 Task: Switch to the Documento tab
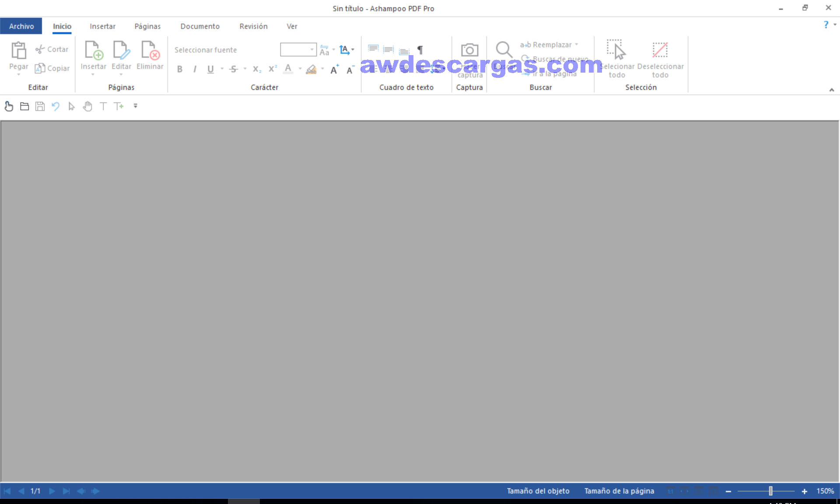(200, 26)
